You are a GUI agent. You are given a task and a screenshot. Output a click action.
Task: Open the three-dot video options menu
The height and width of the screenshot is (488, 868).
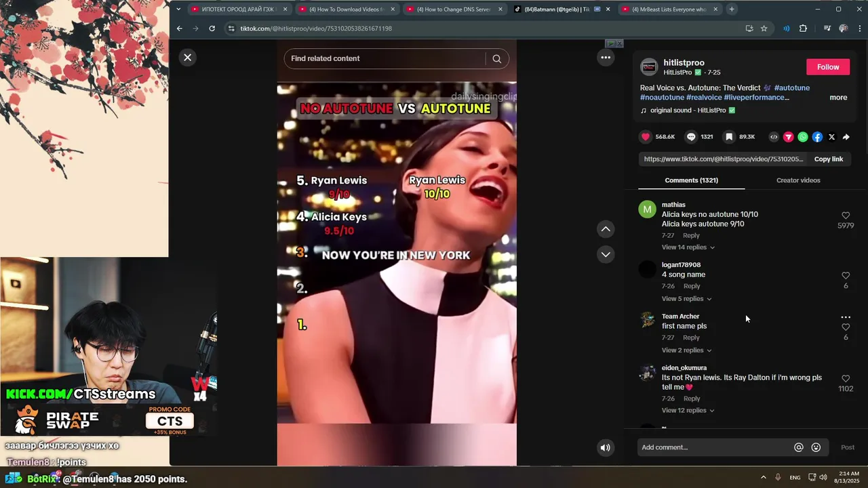606,58
